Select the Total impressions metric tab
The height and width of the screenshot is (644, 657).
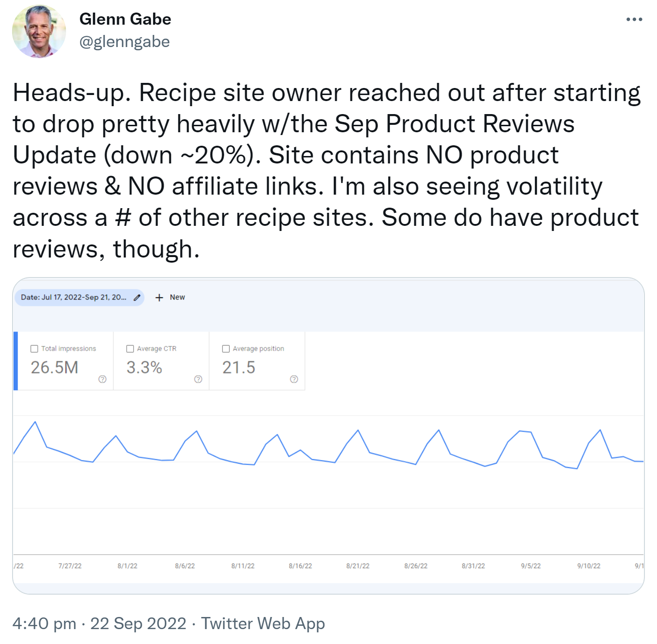click(65, 362)
